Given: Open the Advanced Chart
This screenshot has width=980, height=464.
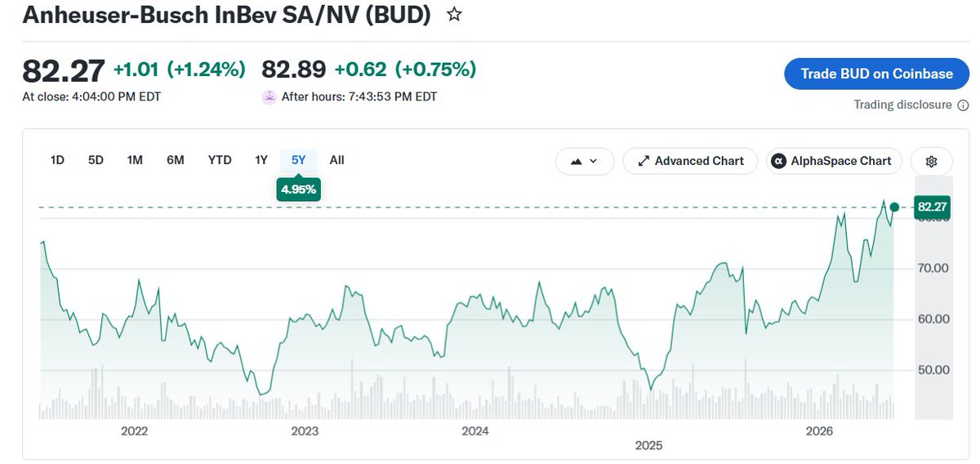Looking at the screenshot, I should click(691, 161).
